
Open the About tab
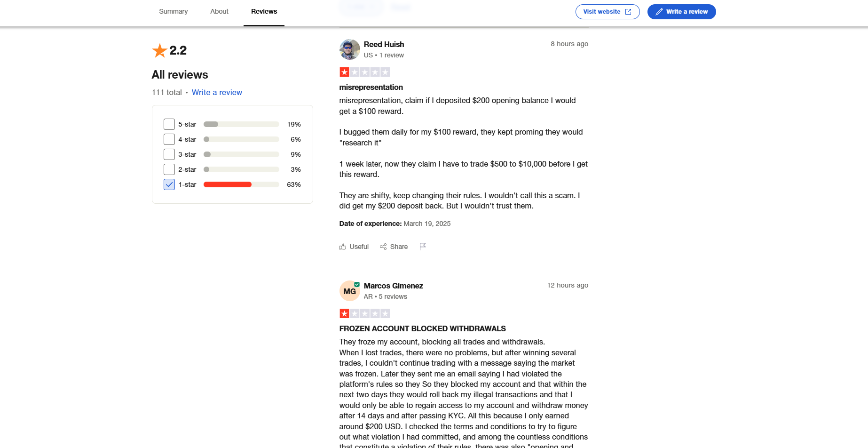[x=219, y=11]
